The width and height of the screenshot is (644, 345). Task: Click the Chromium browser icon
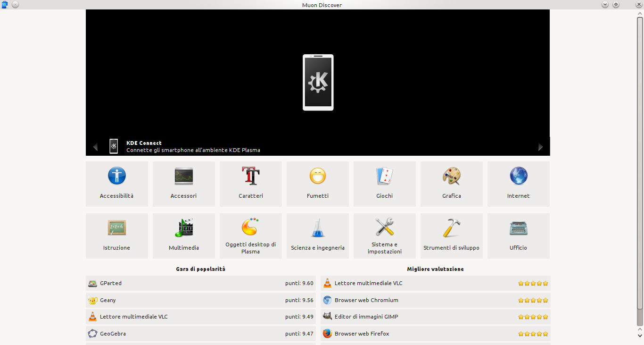327,300
